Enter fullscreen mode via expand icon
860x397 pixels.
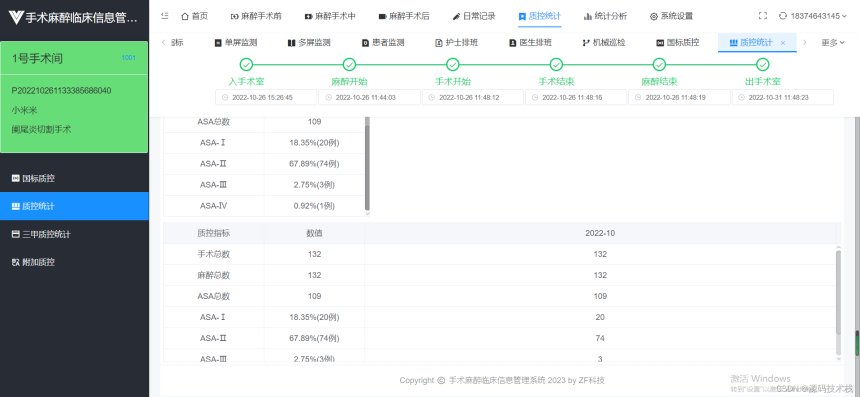762,16
